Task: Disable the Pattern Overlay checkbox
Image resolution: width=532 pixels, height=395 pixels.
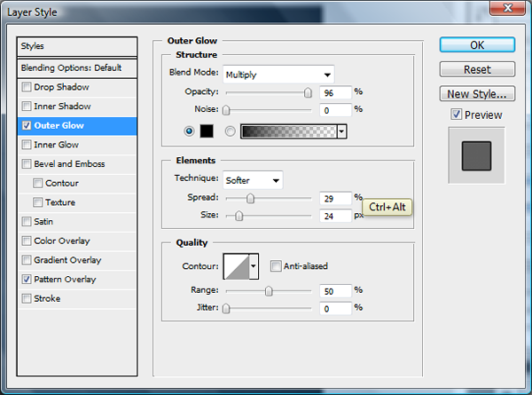Action: pos(27,280)
